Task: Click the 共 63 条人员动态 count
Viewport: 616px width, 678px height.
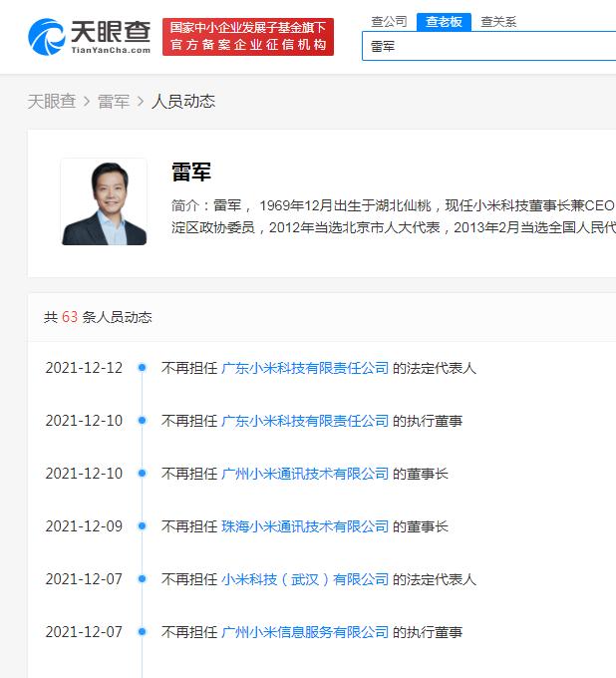Action: (x=98, y=317)
